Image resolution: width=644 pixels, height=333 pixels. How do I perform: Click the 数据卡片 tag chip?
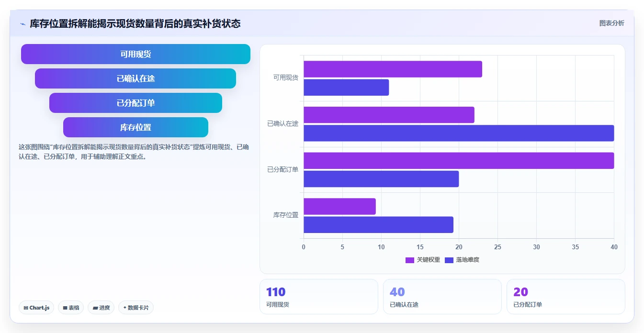tap(136, 308)
